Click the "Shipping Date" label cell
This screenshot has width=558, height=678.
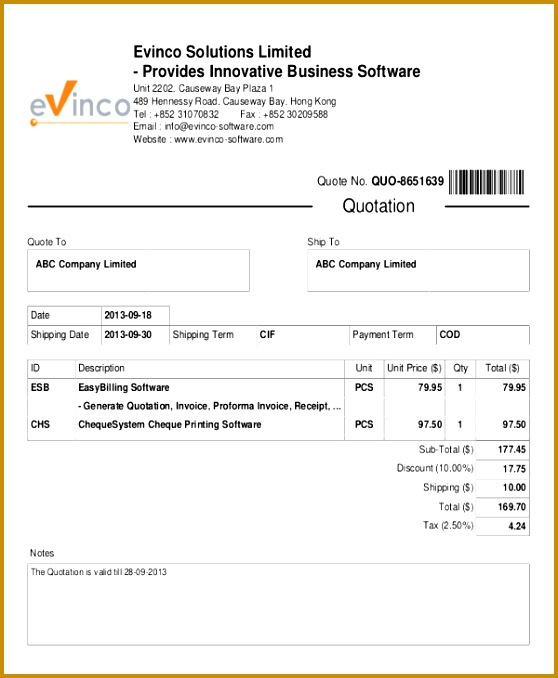64,335
